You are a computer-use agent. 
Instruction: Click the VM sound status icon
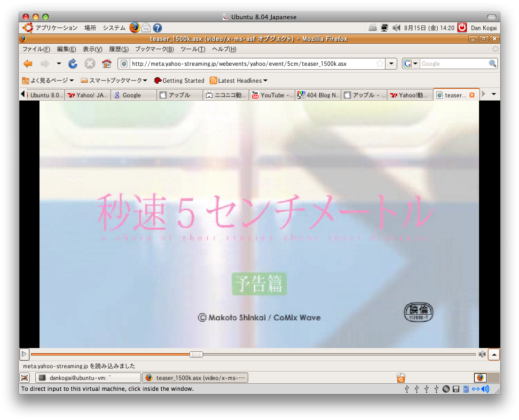tap(485, 389)
